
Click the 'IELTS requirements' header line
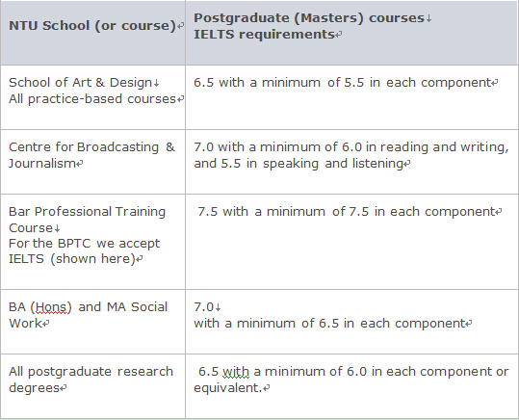click(264, 35)
